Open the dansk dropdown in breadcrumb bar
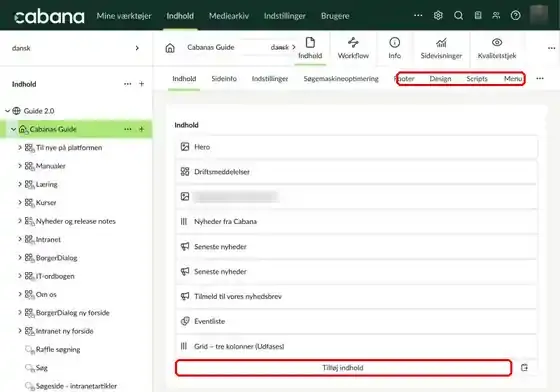Viewport: 560px width, 392px height. [x=283, y=47]
